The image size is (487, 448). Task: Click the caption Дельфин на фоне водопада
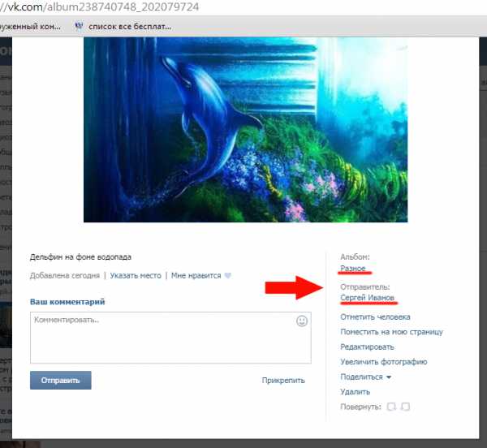click(80, 257)
